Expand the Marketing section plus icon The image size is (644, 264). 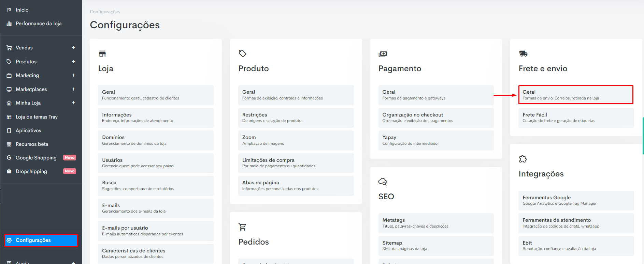(x=73, y=75)
